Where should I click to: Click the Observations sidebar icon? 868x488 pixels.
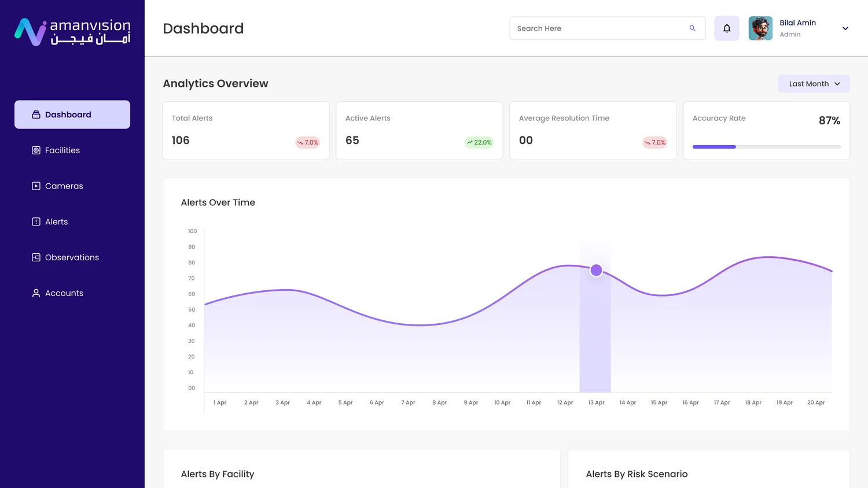click(36, 257)
